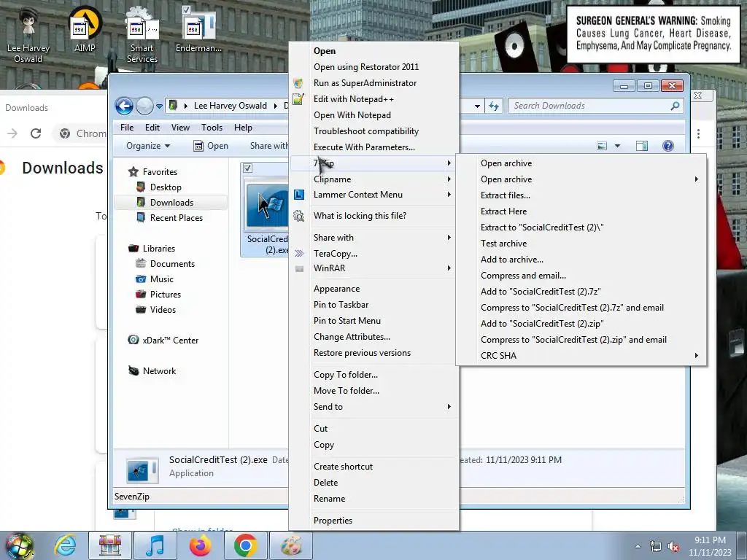Screen dimensions: 747x560
Task: Click the TeraCopy arrows icon
Action: point(298,253)
